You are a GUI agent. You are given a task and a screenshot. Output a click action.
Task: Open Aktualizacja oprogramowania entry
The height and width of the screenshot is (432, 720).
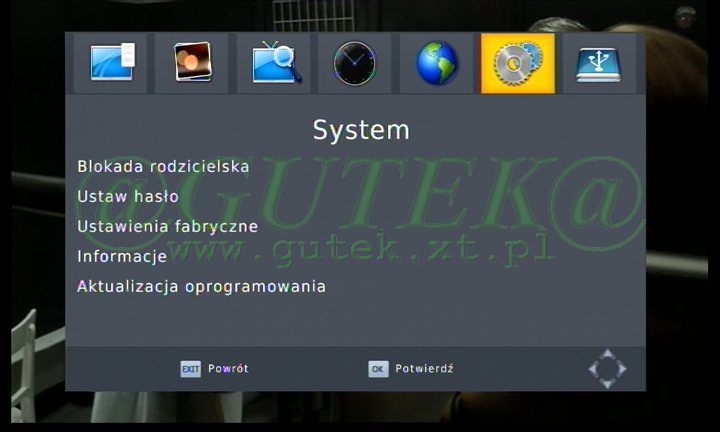tap(201, 286)
